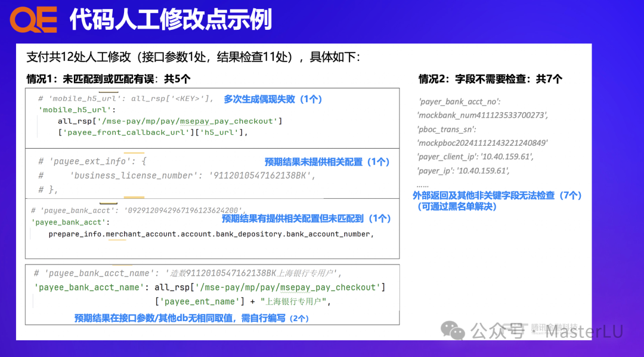This screenshot has width=644, height=357.
Task: Click the prepare_info.merchant_account...bank_account_number line
Action: 211,234
